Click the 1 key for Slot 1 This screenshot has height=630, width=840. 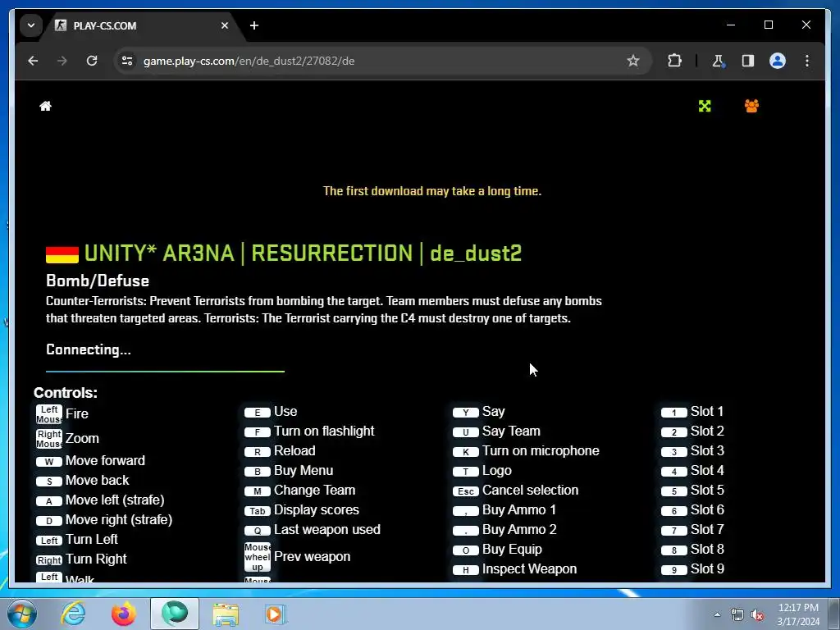pyautogui.click(x=674, y=413)
